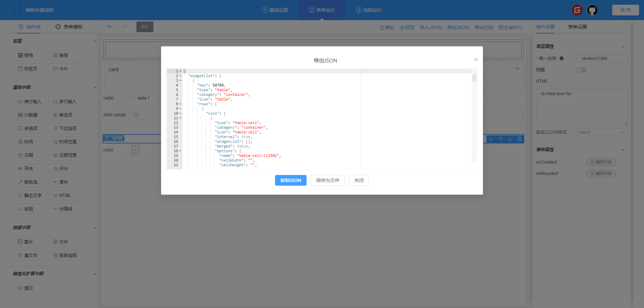The image size is (644, 308).
Task: Click the info icon beside 唯一名称
Action: pyautogui.click(x=562, y=58)
